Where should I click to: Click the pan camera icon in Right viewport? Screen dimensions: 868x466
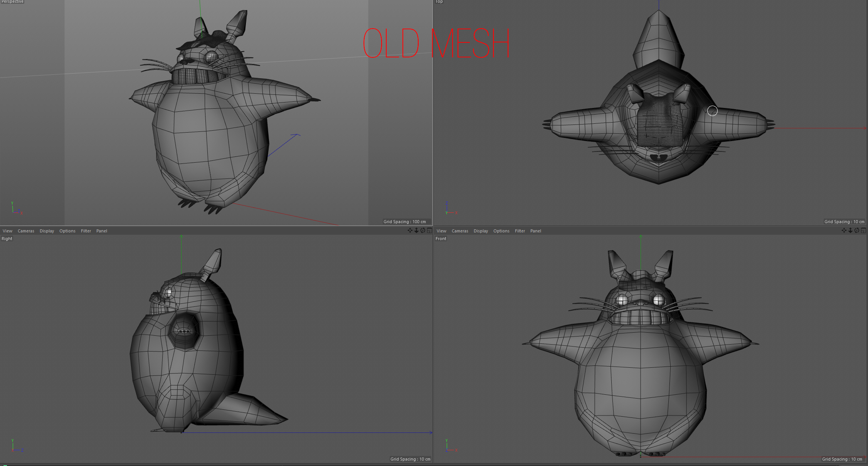pos(410,230)
